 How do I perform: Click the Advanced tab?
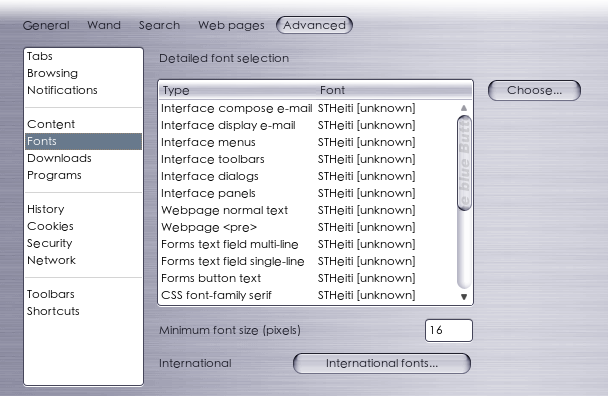[314, 25]
